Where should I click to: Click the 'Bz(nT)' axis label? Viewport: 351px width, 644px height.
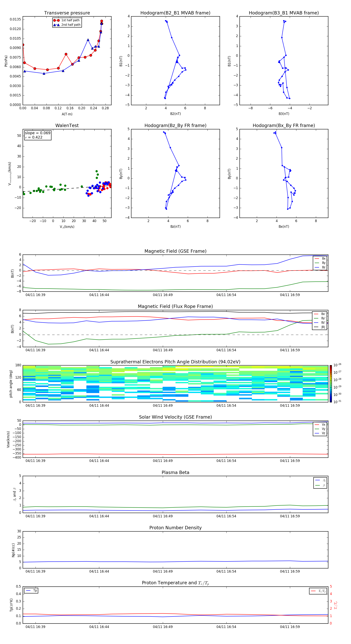(175, 227)
